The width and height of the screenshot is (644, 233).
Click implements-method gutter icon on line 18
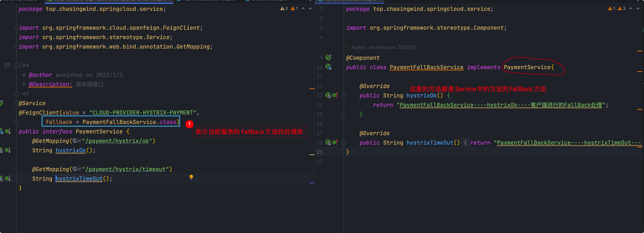(335, 142)
